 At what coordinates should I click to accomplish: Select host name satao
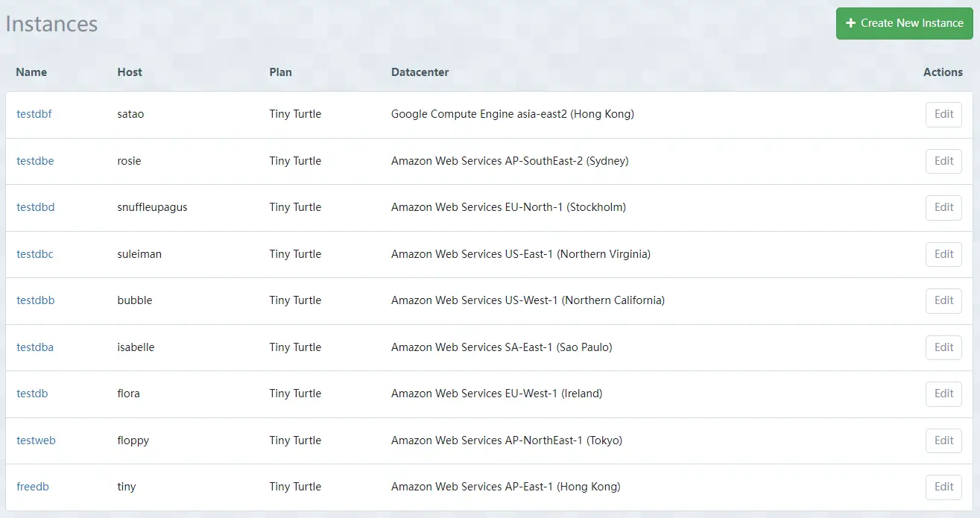click(131, 114)
